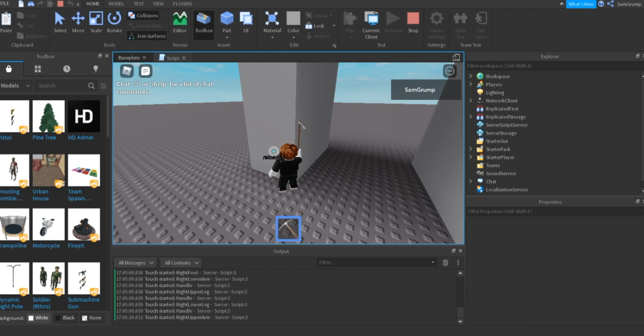Click the What's New button
The image size is (644, 336).
(x=581, y=4)
